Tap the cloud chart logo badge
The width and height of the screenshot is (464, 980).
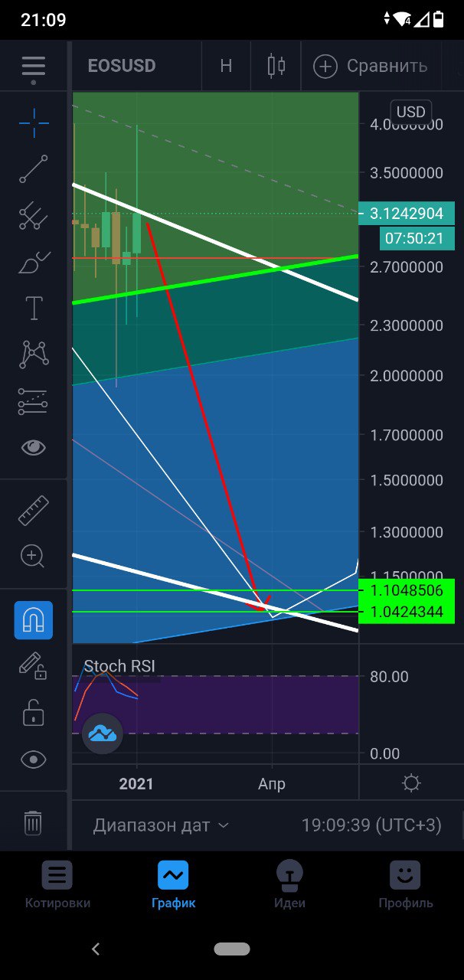(103, 734)
